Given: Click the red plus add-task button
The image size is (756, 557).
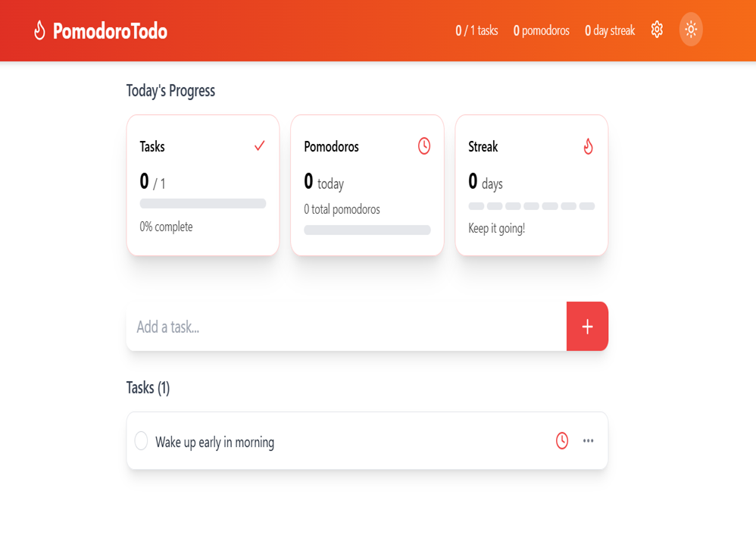Looking at the screenshot, I should (x=587, y=327).
